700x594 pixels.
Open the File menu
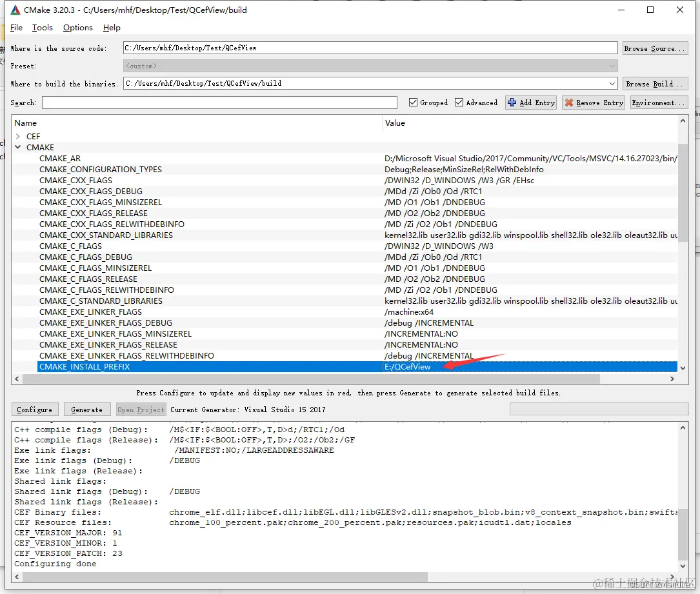(16, 28)
